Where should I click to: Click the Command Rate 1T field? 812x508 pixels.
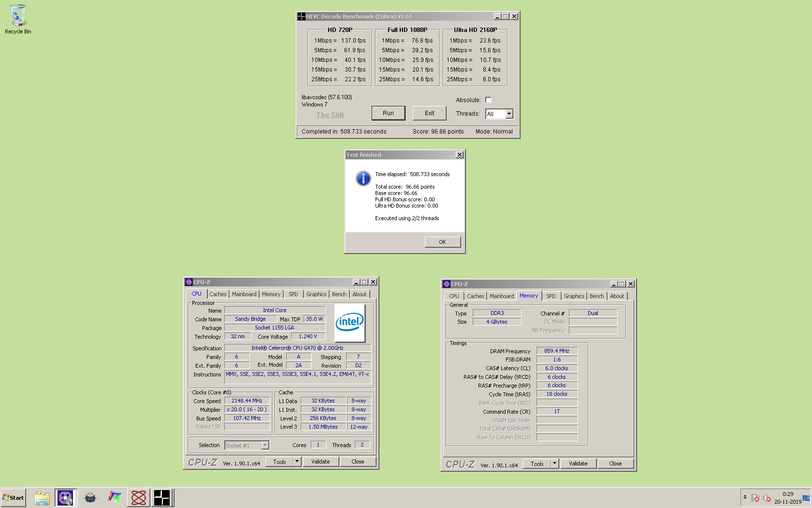click(557, 412)
